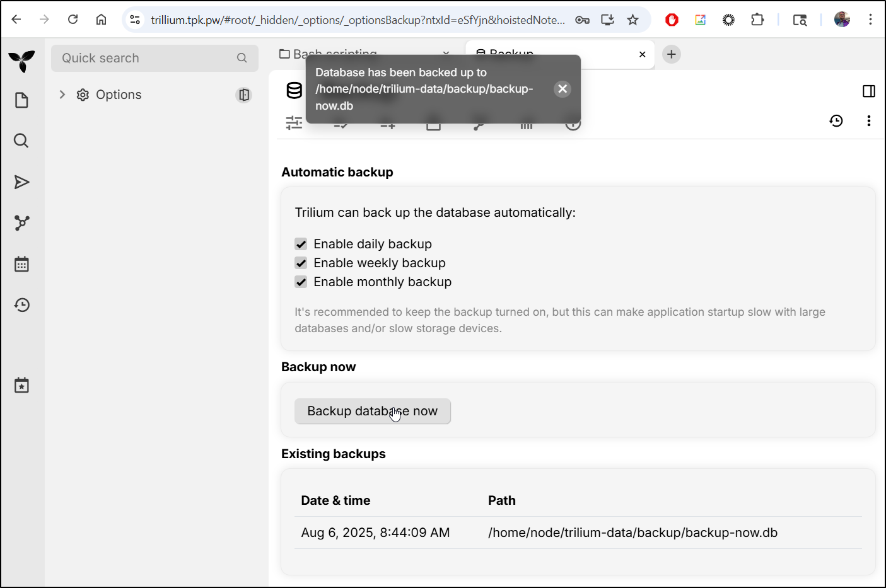This screenshot has width=886, height=588.
Task: Open site info icon in address bar
Action: [135, 20]
